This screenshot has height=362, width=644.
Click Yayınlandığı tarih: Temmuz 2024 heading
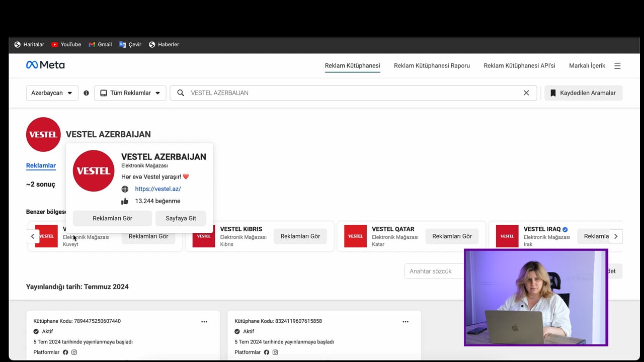[77, 287]
